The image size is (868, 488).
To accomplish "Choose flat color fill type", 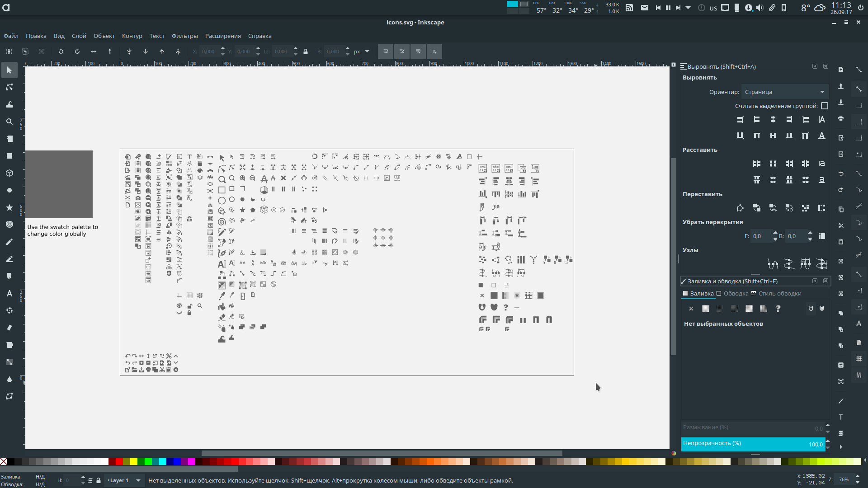I will (705, 309).
